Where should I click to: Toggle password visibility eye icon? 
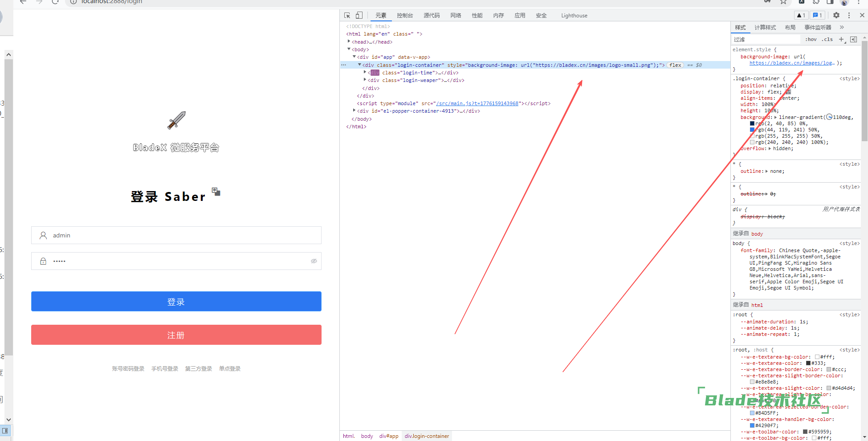[314, 261]
